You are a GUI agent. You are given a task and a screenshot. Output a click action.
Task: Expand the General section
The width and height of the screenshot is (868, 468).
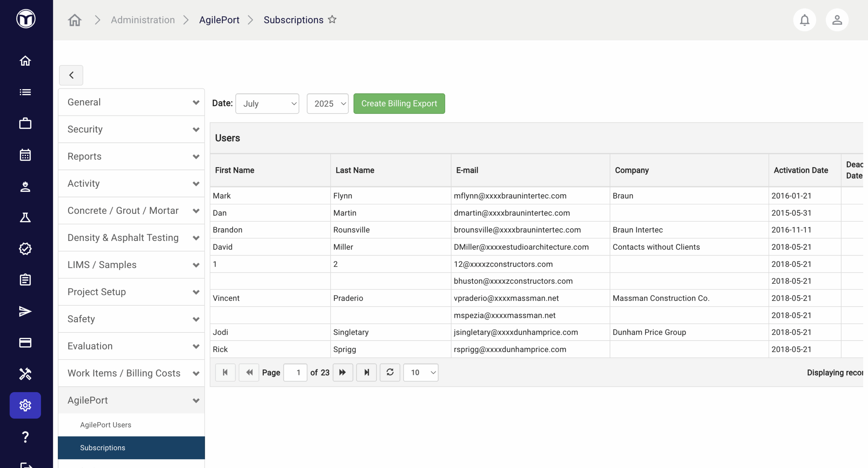click(132, 102)
